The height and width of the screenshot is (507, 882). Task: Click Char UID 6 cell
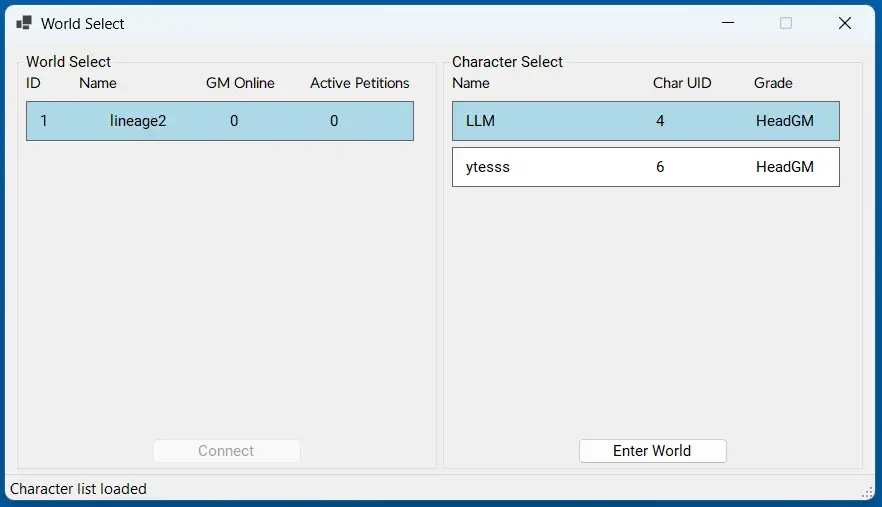660,167
